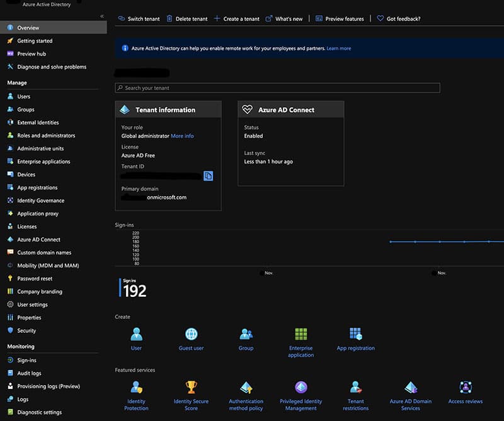Viewport: 504px width, 421px height.
Task: Create an Enterprise application
Action: [x=301, y=342]
